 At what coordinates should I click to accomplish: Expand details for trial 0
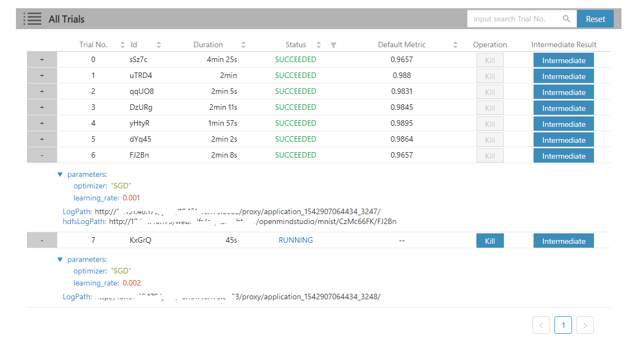click(42, 59)
